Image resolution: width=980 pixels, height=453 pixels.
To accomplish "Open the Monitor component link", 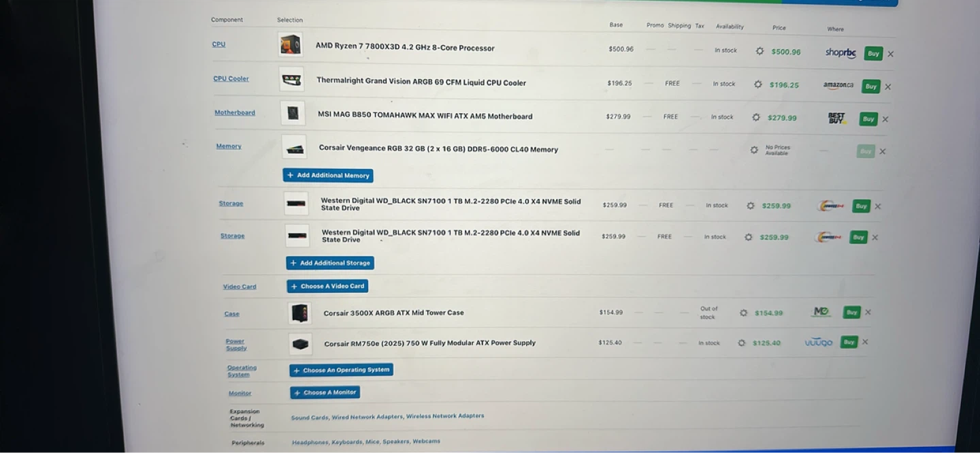I will pos(240,393).
